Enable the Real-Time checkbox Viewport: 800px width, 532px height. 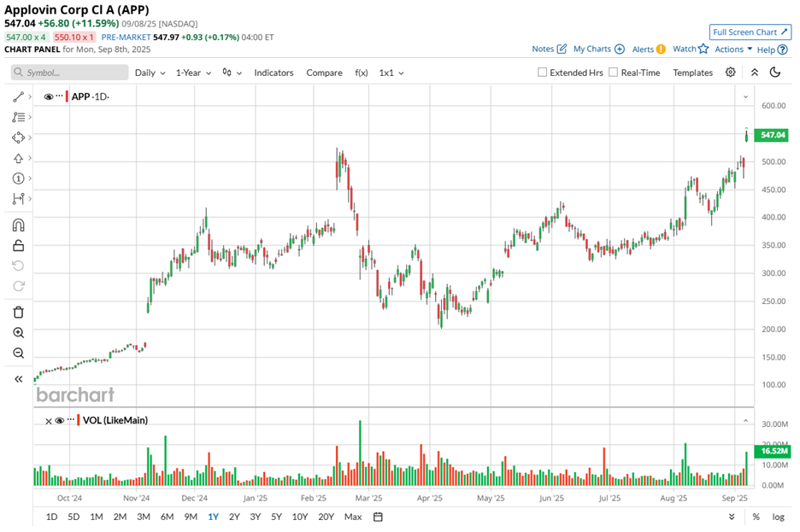coord(614,73)
